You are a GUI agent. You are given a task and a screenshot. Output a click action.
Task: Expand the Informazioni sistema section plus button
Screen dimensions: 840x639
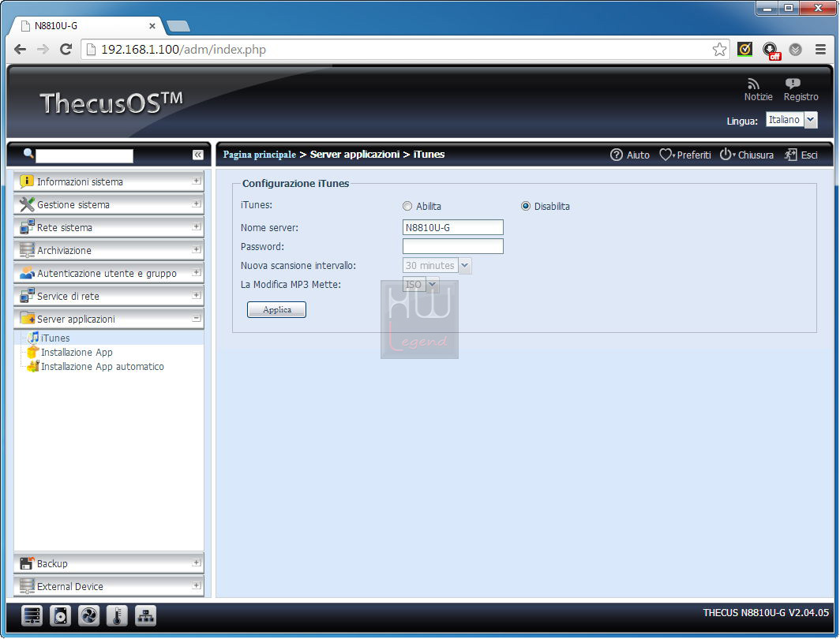click(196, 181)
